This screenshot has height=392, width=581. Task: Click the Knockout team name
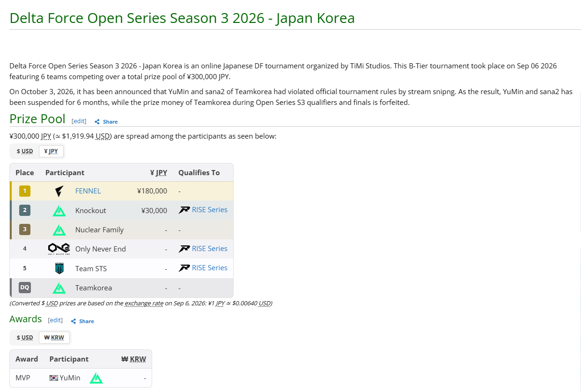[91, 211]
